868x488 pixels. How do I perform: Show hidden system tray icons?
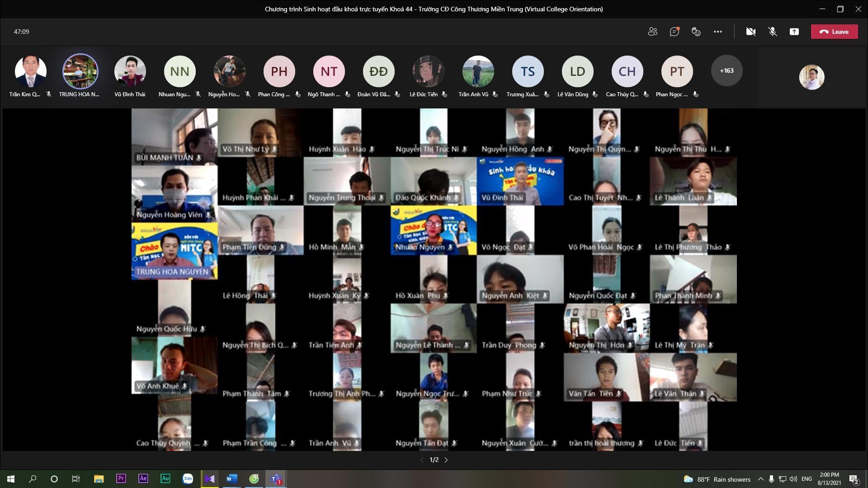[760, 479]
